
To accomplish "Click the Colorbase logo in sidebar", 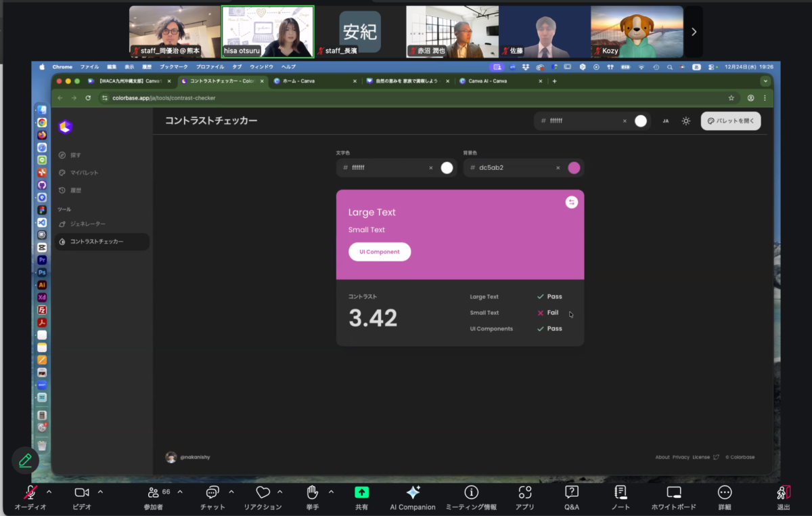I will click(x=65, y=127).
